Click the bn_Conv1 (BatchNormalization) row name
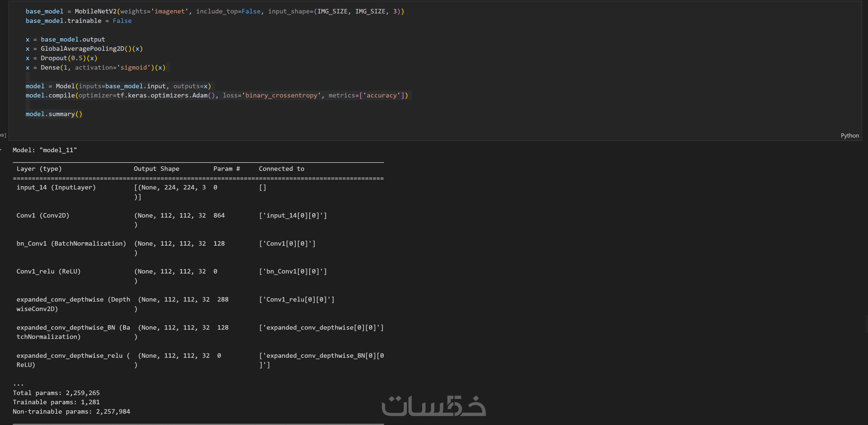The width and height of the screenshot is (868, 425). (x=71, y=244)
